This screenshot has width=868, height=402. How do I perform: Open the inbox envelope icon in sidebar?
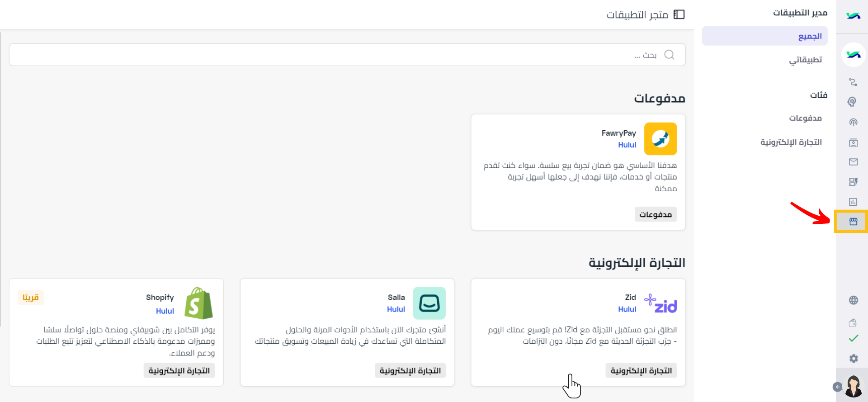point(853,162)
